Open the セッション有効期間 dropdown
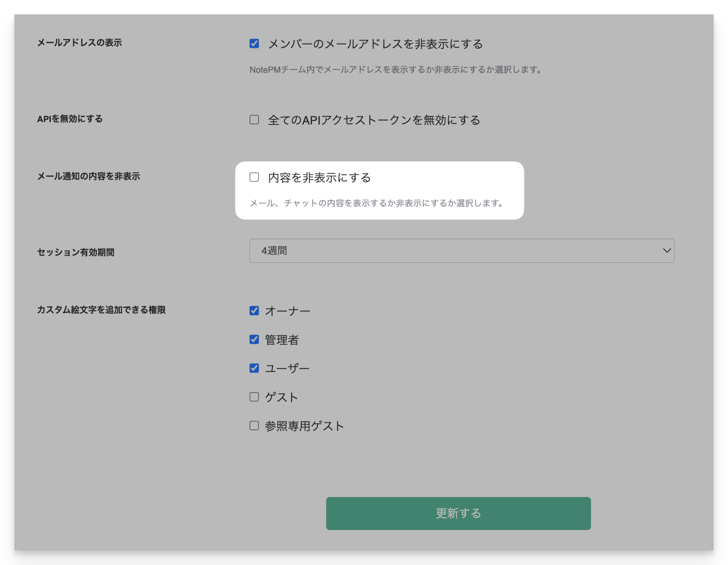728x565 pixels. pos(462,250)
